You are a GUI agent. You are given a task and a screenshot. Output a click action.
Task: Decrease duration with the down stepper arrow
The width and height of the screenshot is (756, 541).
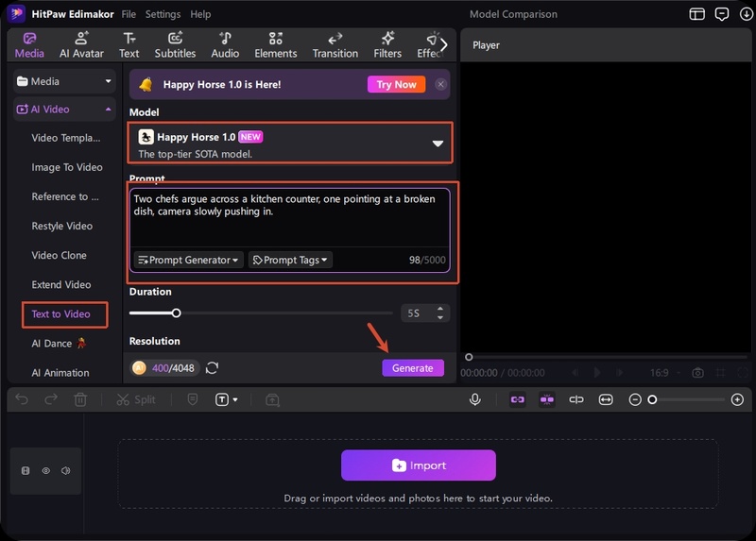(x=440, y=317)
